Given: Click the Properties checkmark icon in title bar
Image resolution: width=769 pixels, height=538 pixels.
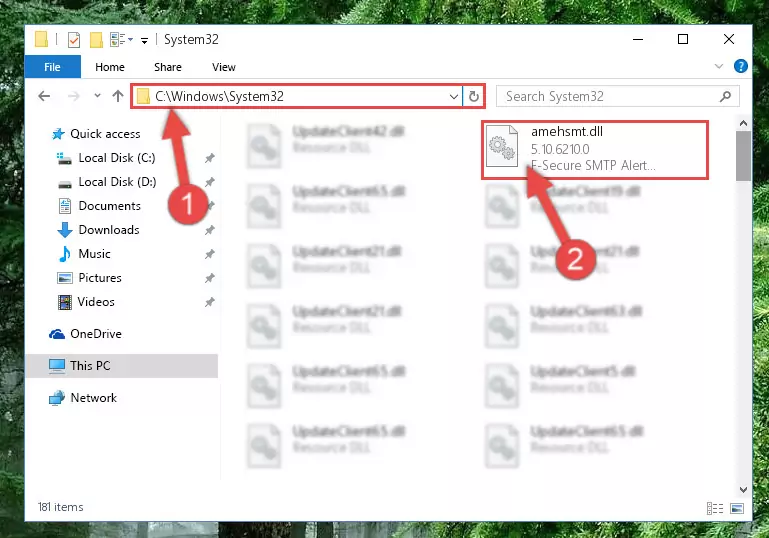Looking at the screenshot, I should (x=74, y=40).
